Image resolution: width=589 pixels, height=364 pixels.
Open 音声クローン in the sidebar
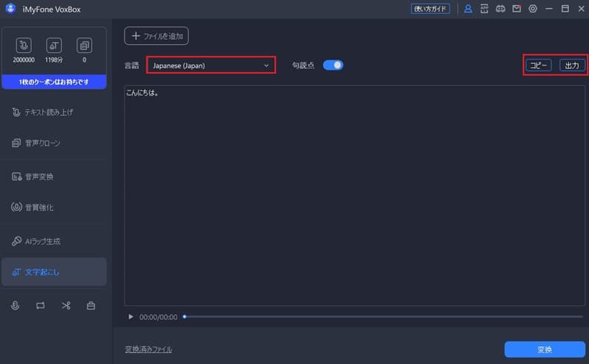[54, 143]
